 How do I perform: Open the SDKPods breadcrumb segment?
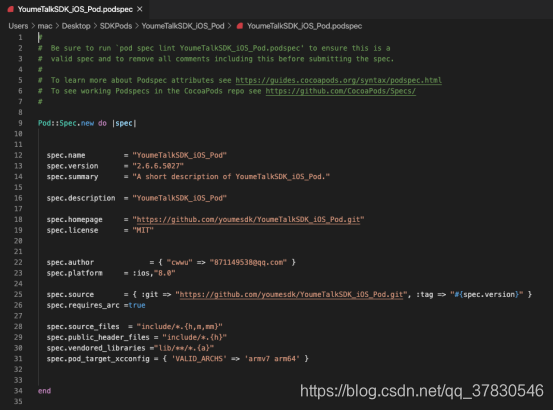116,26
